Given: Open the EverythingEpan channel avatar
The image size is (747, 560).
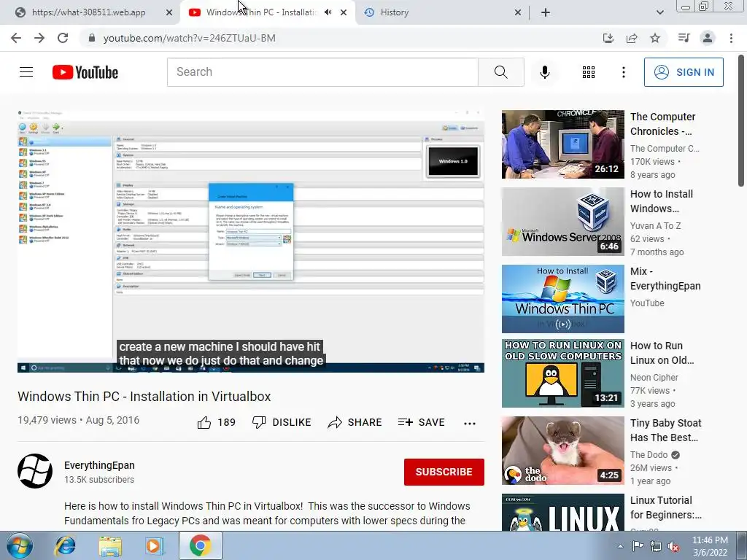Looking at the screenshot, I should pyautogui.click(x=35, y=471).
